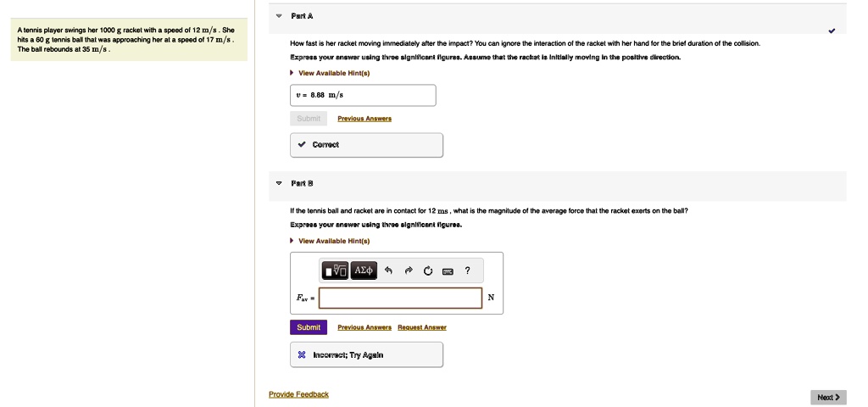
Task: Reset the answer field with circular arrow
Action: pyautogui.click(x=428, y=270)
